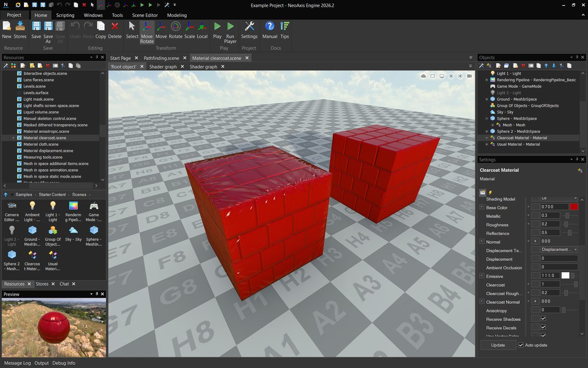Open the Tools ribbon tab
Viewport: 588px width, 368px height.
pyautogui.click(x=118, y=15)
